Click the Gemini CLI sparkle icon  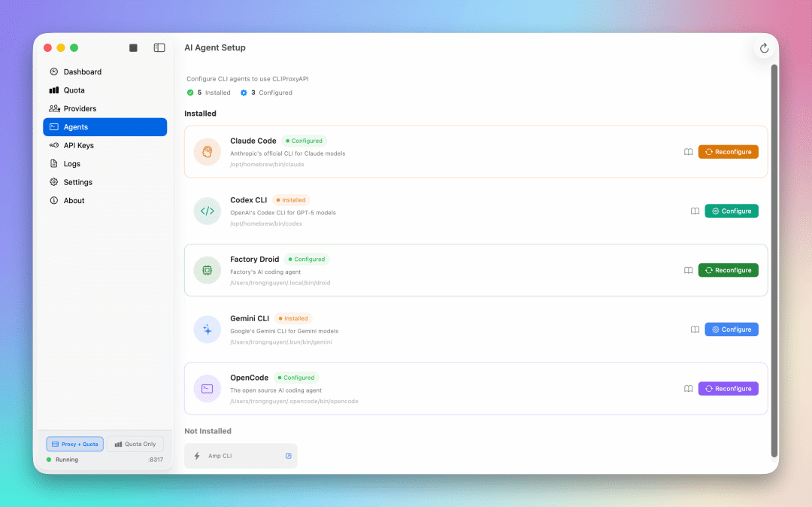[207, 329]
